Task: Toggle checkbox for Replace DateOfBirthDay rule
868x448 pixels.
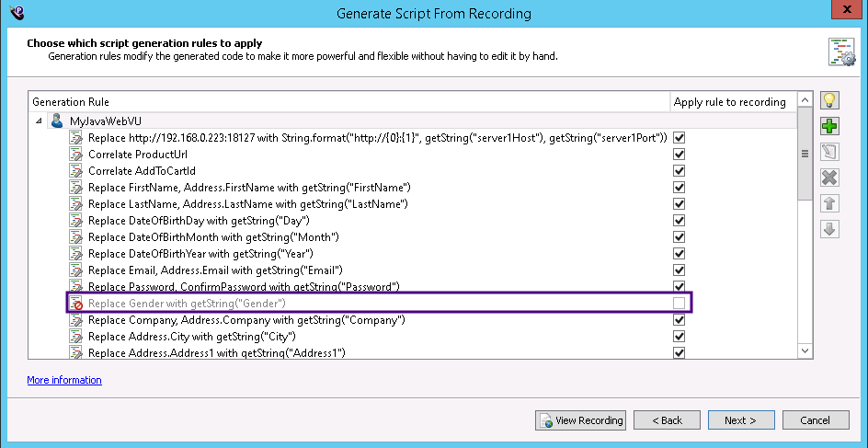Action: 680,221
